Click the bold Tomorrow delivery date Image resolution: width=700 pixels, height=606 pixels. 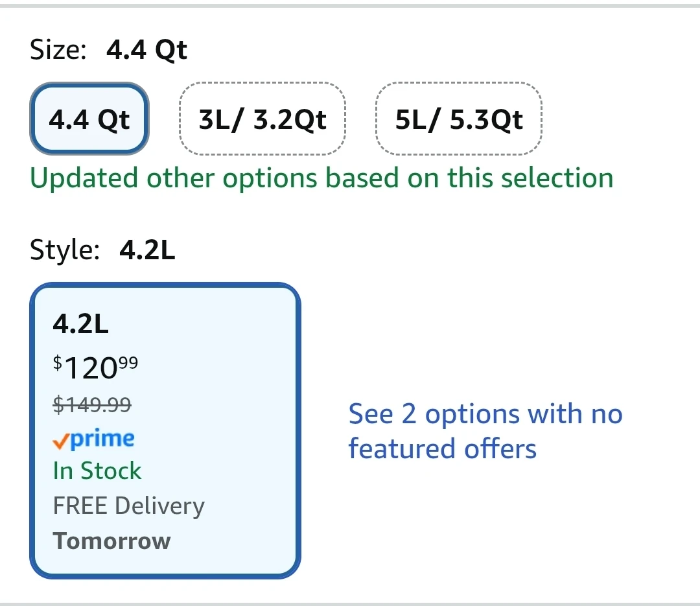click(111, 541)
